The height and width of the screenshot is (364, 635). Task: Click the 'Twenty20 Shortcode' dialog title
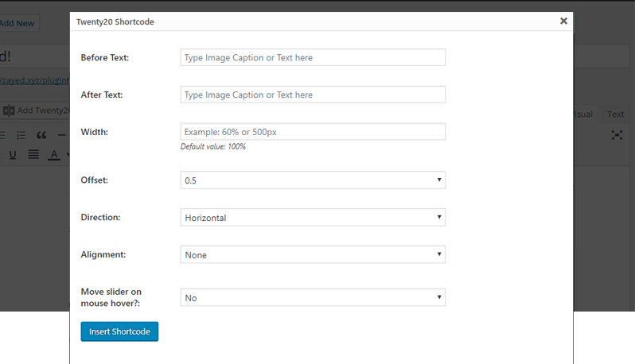click(115, 21)
